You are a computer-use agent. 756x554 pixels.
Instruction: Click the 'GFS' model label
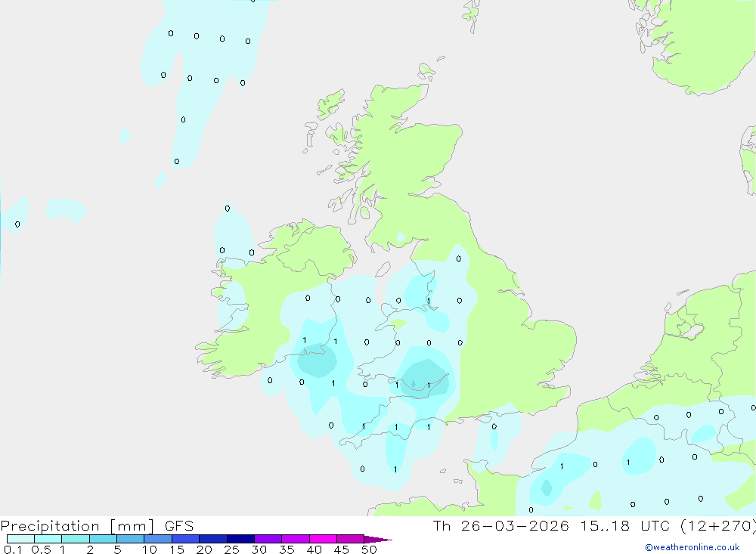(x=179, y=526)
